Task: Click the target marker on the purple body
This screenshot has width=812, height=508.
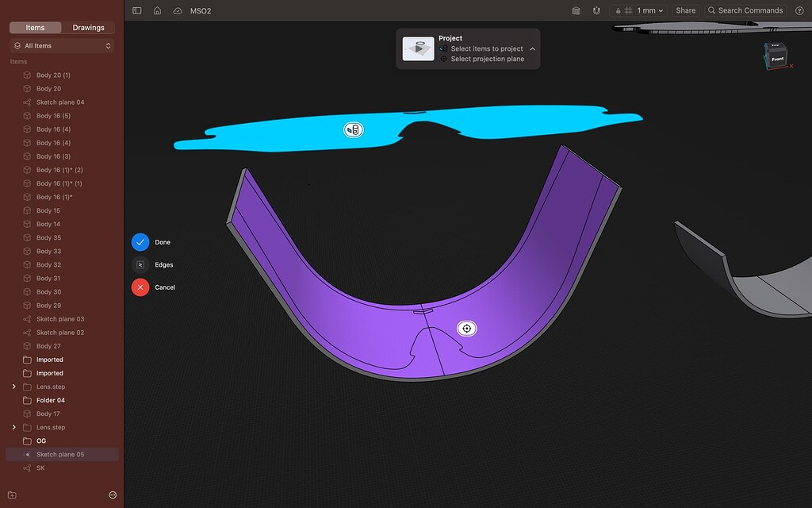Action: [467, 328]
